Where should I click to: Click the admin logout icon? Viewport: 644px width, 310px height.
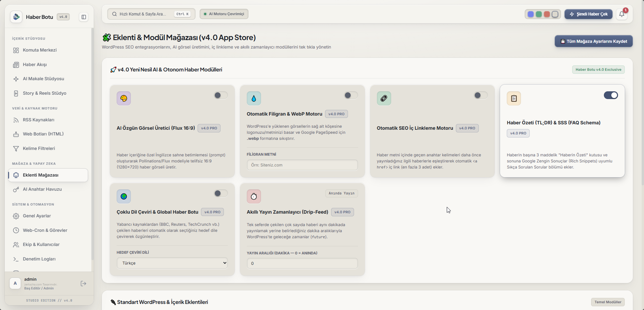84,284
